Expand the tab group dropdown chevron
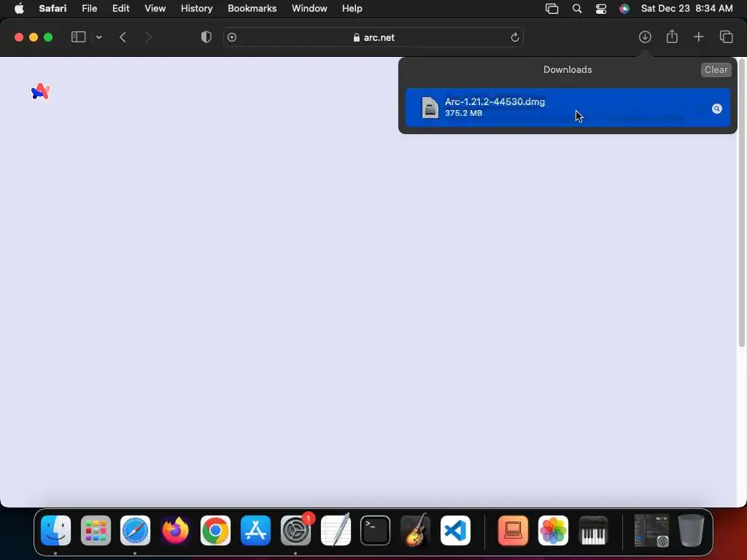The width and height of the screenshot is (747, 560). 98,37
